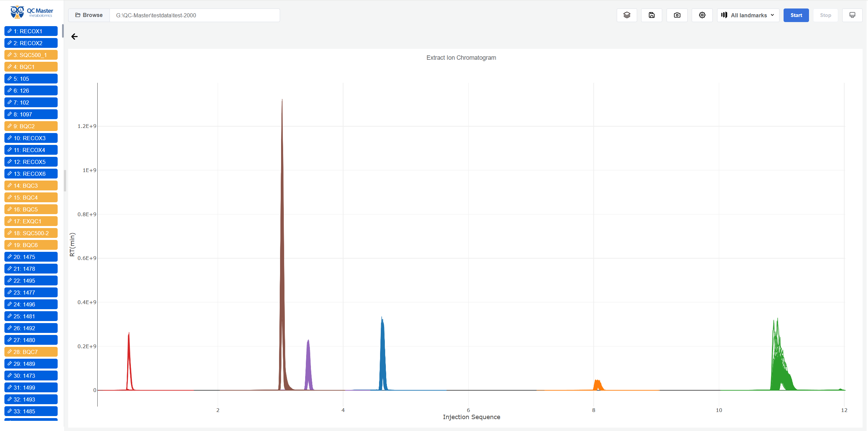
Task: Select sample 28: BQC7
Action: pos(31,352)
